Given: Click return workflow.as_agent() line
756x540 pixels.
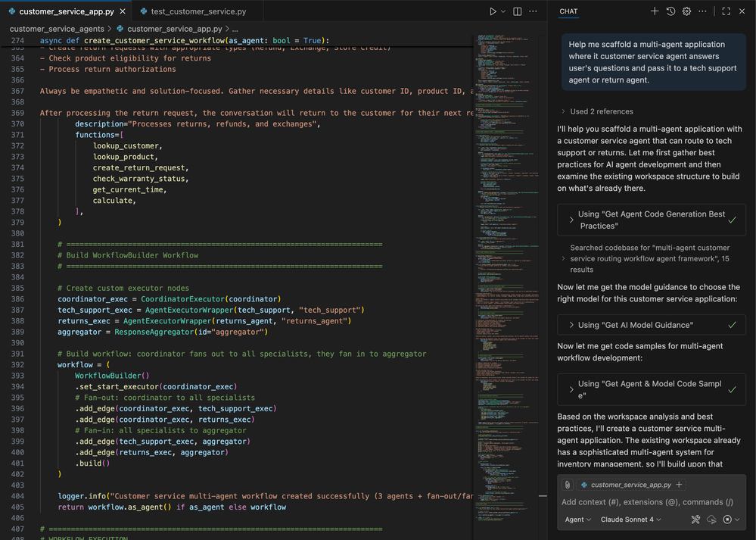Looking at the screenshot, I should point(172,507).
